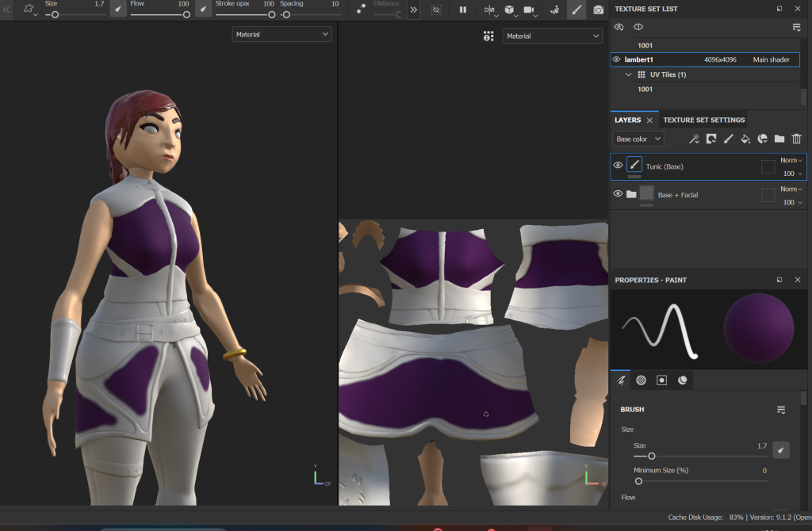Click the add fill layer bucket icon
Viewport: 812px width, 531px height.
click(x=745, y=139)
